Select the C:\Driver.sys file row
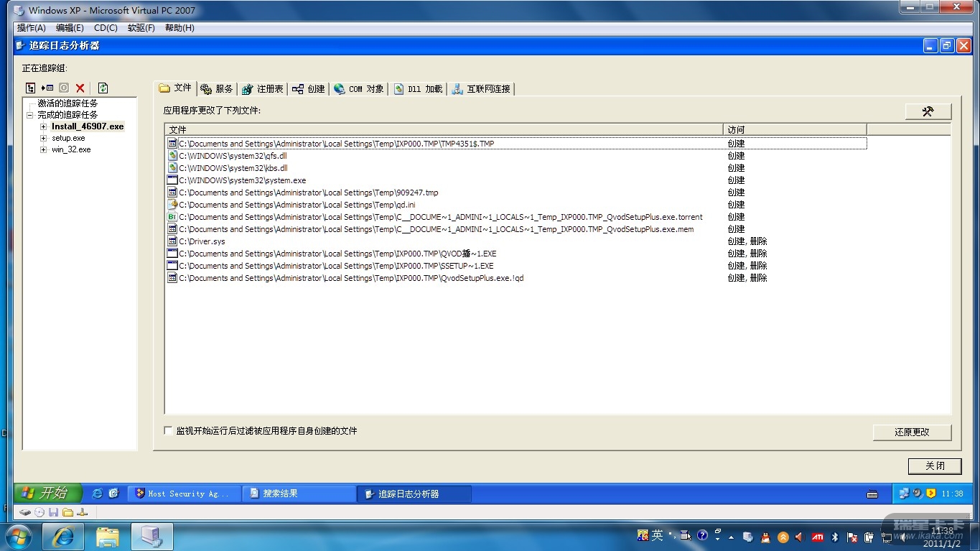This screenshot has height=551, width=980. pyautogui.click(x=516, y=241)
